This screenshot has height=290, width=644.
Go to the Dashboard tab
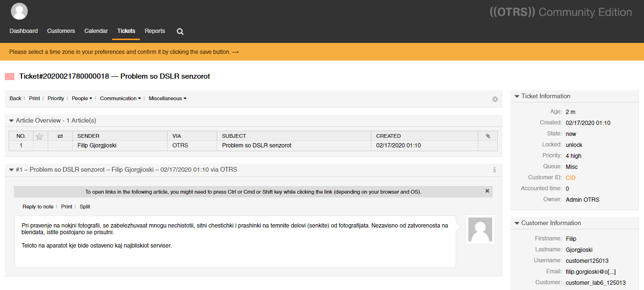(x=23, y=31)
